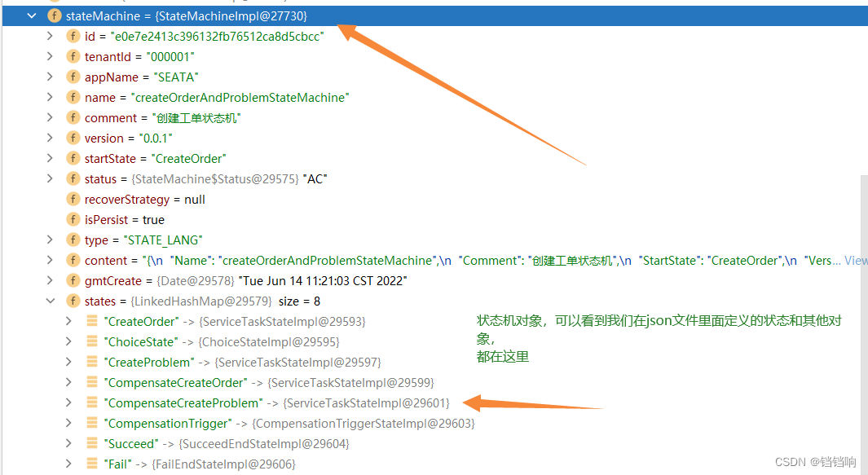Select the version value "0.0.1"
This screenshot has height=475, width=868.
pos(156,139)
